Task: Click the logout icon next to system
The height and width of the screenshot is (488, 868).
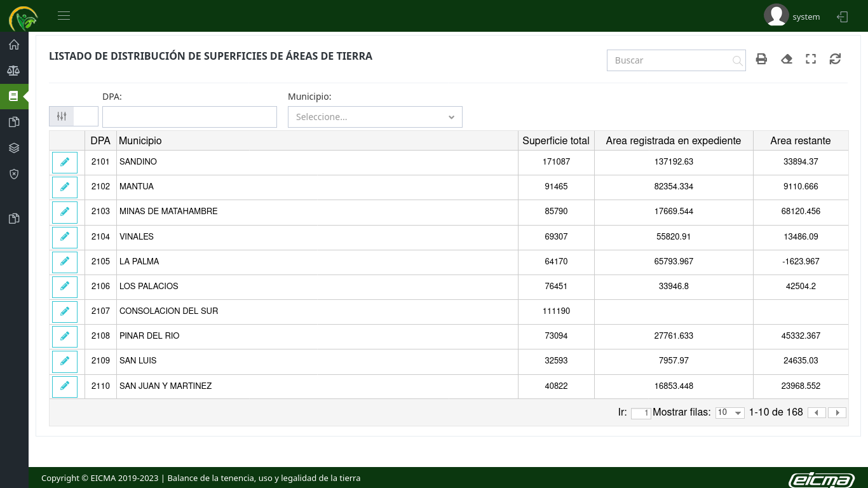Action: [843, 17]
